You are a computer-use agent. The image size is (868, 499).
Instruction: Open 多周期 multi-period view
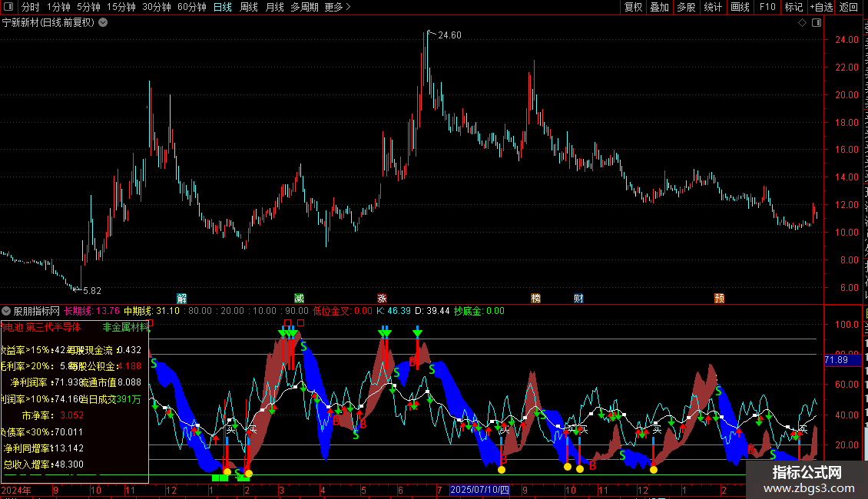click(x=304, y=7)
